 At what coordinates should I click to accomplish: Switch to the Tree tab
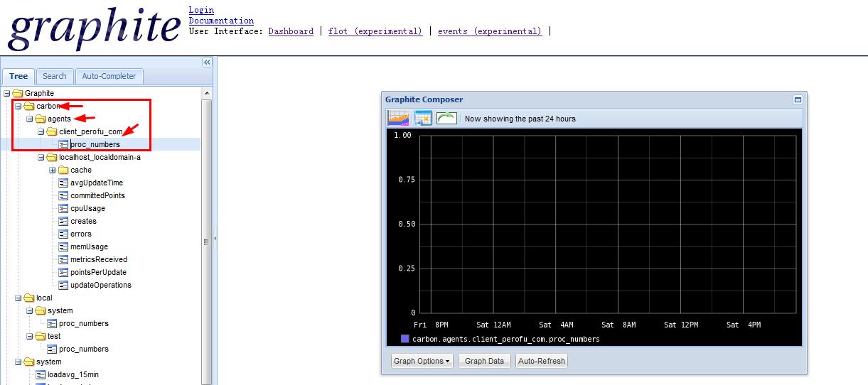[x=18, y=76]
